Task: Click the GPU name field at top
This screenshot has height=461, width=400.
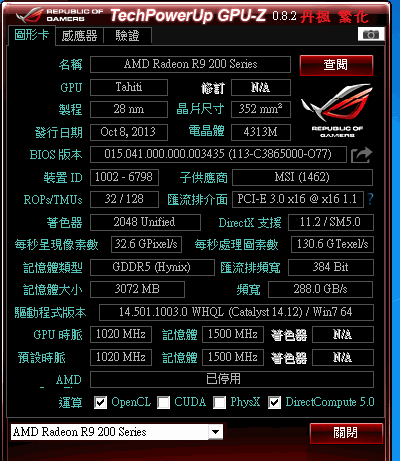Action: pyautogui.click(x=190, y=64)
